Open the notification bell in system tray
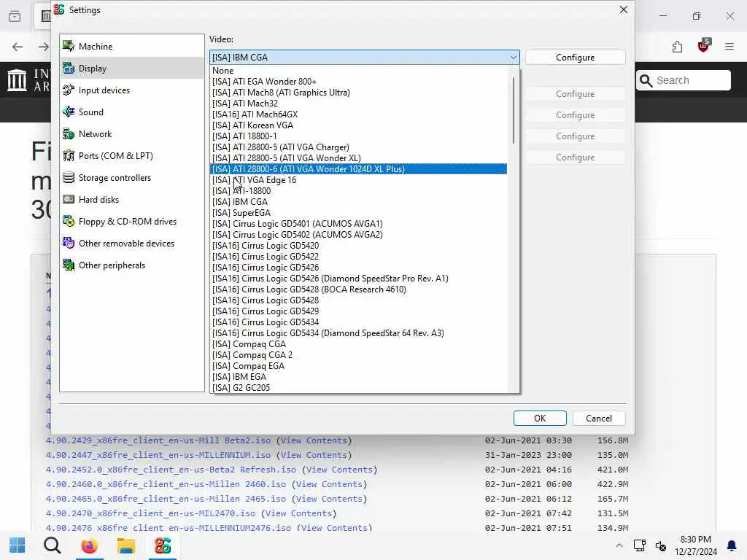The height and width of the screenshot is (560, 747). pyautogui.click(x=731, y=545)
